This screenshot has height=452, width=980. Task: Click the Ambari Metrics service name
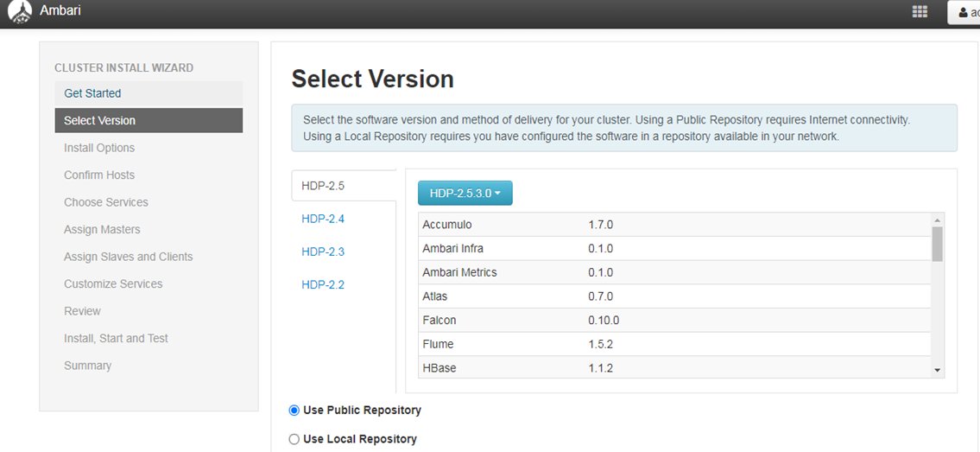point(460,272)
